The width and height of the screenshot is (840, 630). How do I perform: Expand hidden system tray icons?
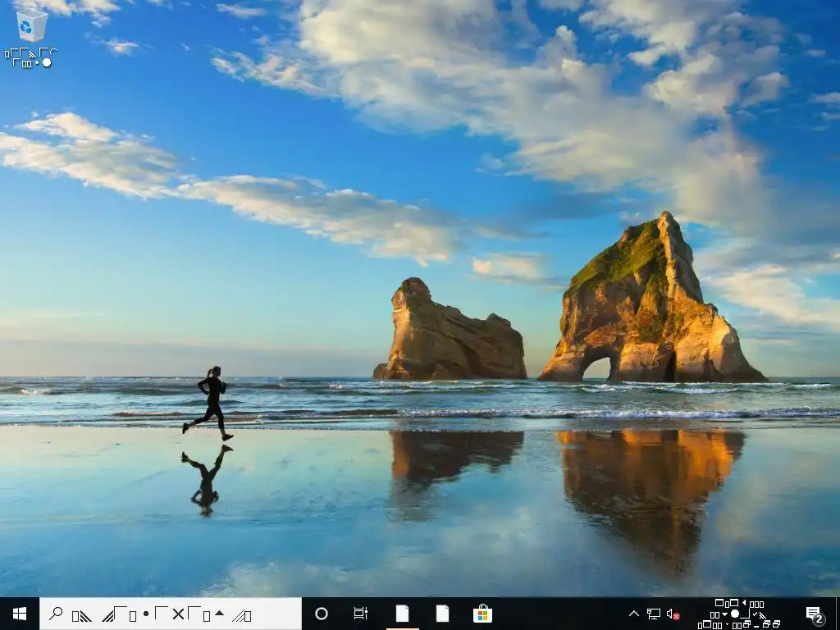[634, 614]
